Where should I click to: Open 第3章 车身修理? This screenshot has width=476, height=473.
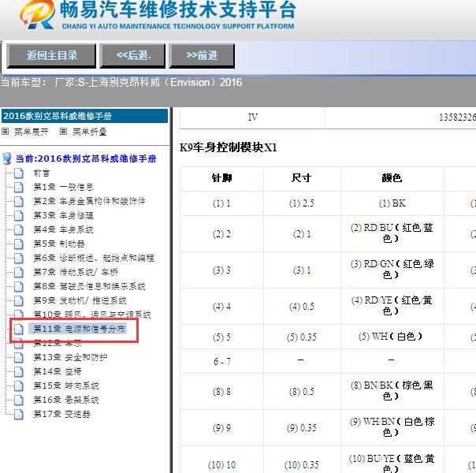point(63,215)
